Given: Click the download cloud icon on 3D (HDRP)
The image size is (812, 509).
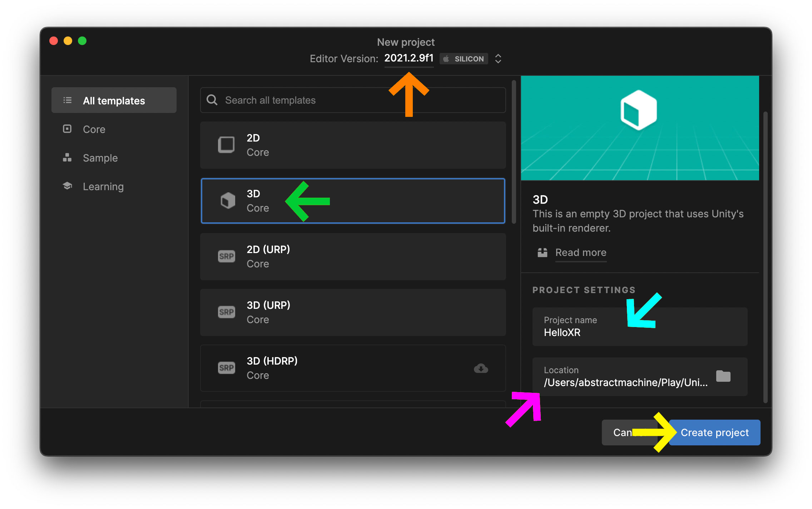Looking at the screenshot, I should (481, 369).
